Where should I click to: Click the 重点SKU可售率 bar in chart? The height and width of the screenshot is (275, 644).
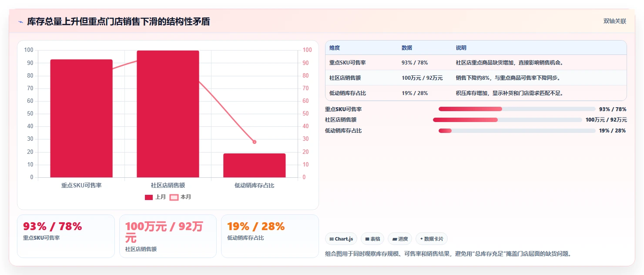tap(81, 119)
